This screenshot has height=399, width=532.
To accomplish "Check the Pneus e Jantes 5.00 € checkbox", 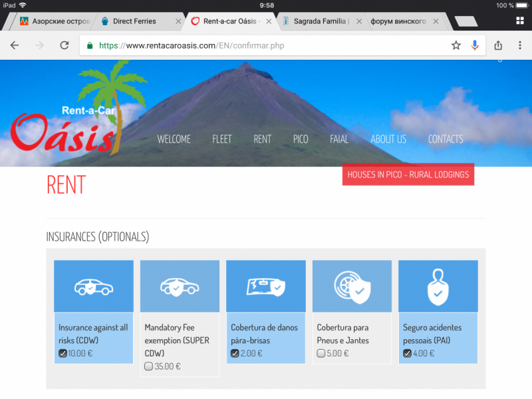I will (x=321, y=353).
